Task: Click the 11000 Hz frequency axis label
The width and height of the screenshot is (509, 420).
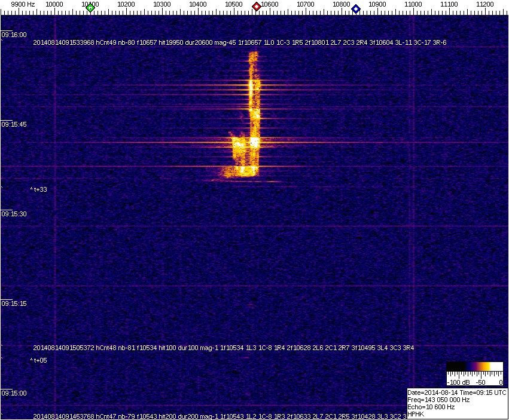Action: [x=413, y=4]
